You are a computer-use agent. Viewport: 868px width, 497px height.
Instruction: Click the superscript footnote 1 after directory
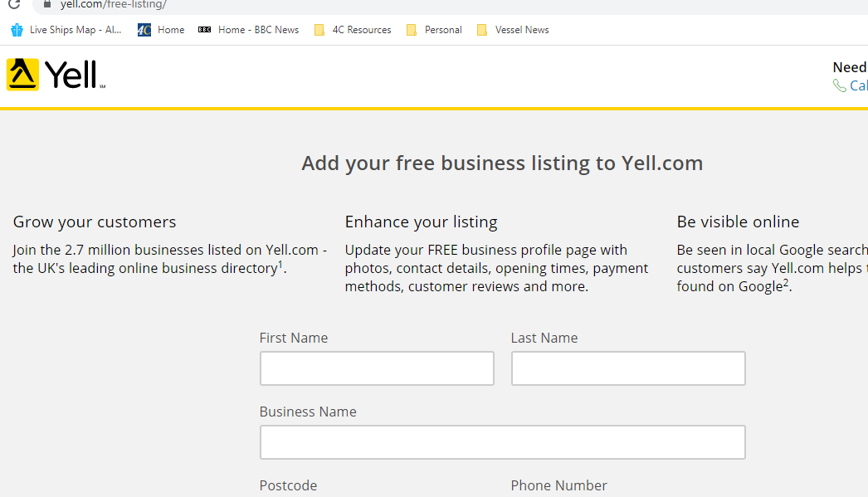(x=280, y=265)
